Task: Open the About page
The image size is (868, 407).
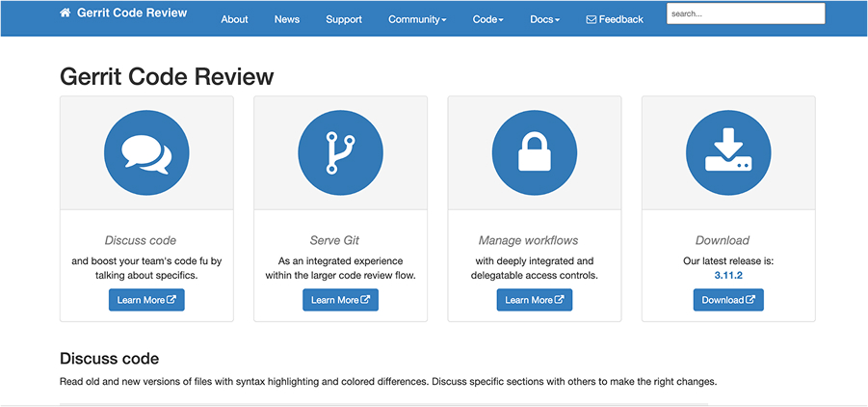Action: point(234,19)
